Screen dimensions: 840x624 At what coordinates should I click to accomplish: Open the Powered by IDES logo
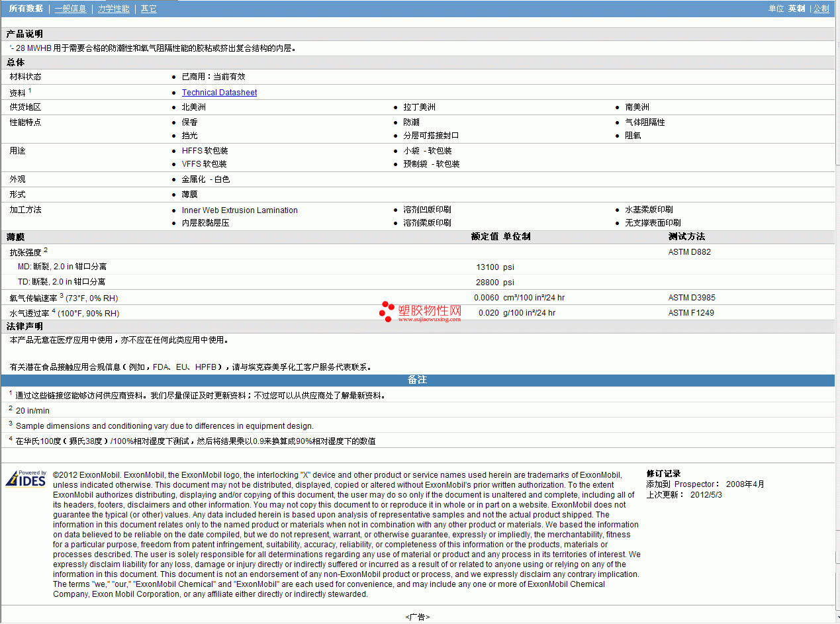point(26,478)
